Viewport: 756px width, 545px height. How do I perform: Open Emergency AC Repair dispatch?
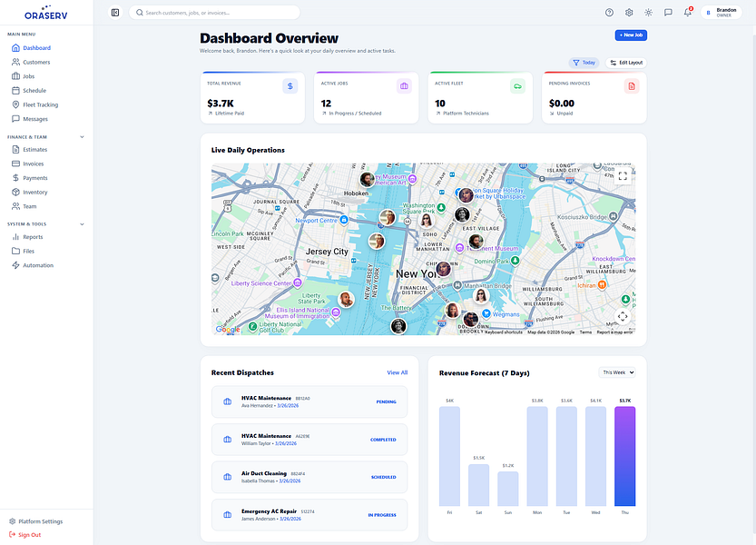[309, 515]
